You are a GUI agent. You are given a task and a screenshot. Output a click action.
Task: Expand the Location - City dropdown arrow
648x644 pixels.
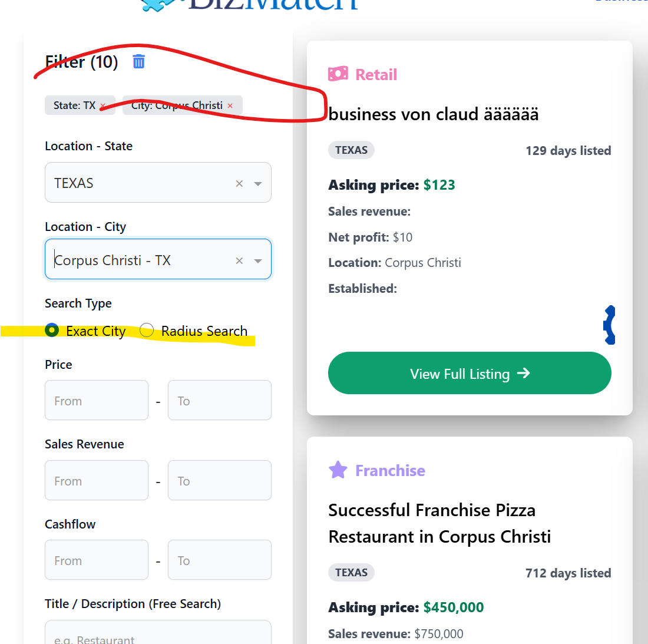[258, 260]
